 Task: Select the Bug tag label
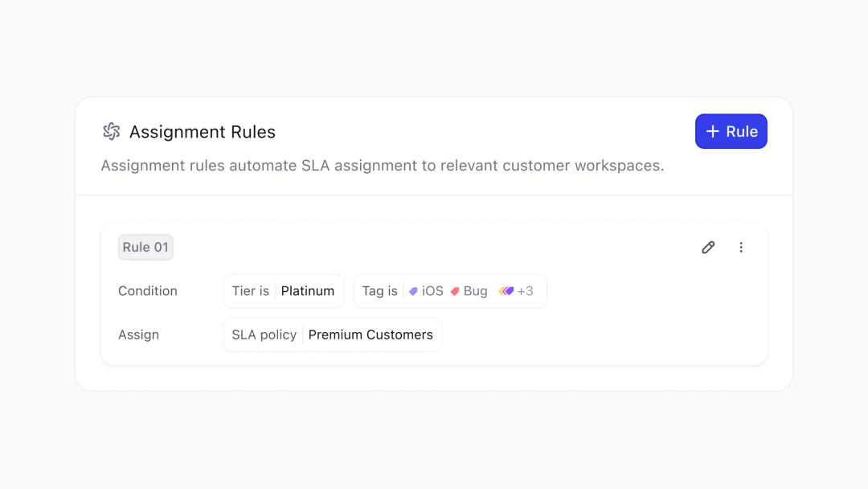tap(476, 291)
